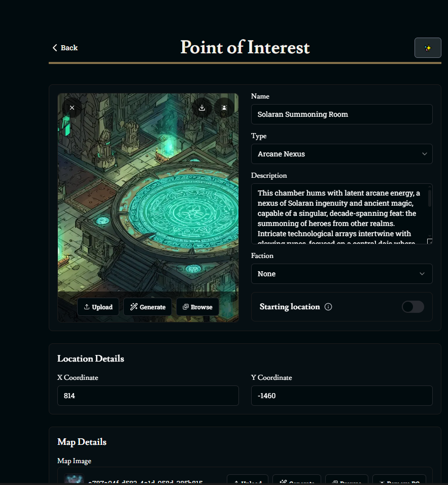Click the map image thumbnail
Screen dimensions: 448x485
pos(74,480)
